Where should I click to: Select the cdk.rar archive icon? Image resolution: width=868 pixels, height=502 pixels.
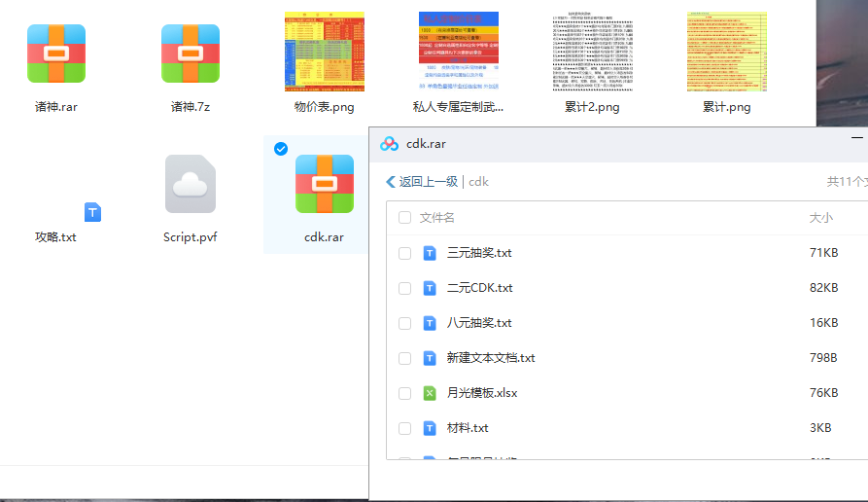click(x=324, y=184)
